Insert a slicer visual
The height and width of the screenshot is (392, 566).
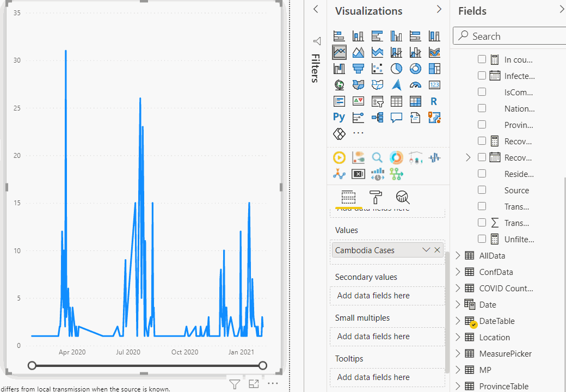tap(377, 101)
